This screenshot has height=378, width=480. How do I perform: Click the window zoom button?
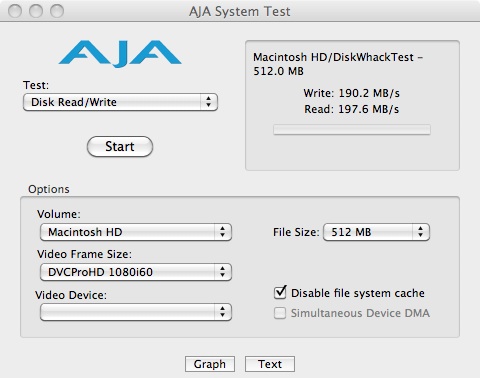click(x=57, y=11)
